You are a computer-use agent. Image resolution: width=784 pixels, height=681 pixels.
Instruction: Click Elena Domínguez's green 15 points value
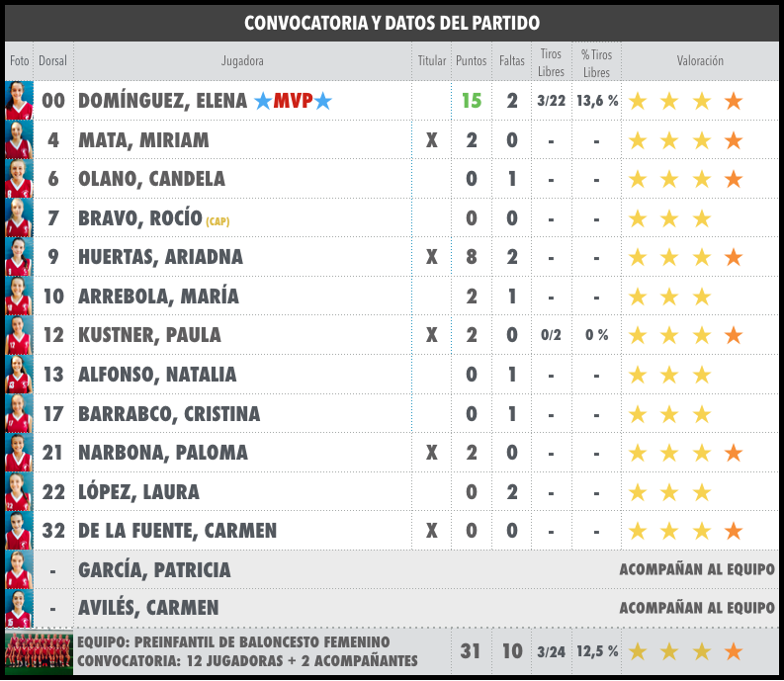point(472,101)
